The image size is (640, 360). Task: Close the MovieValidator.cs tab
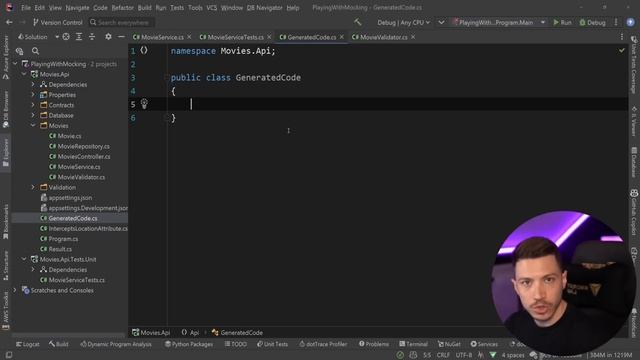tap(413, 37)
